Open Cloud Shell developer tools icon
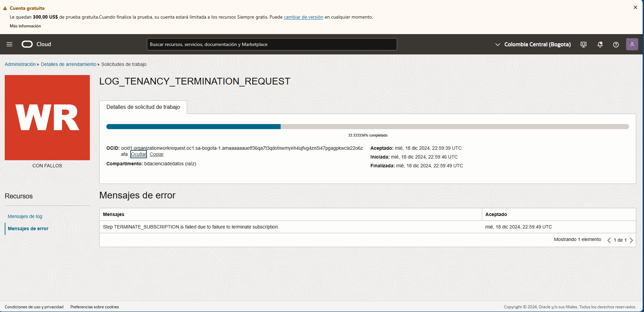The height and width of the screenshot is (312, 644). point(584,45)
